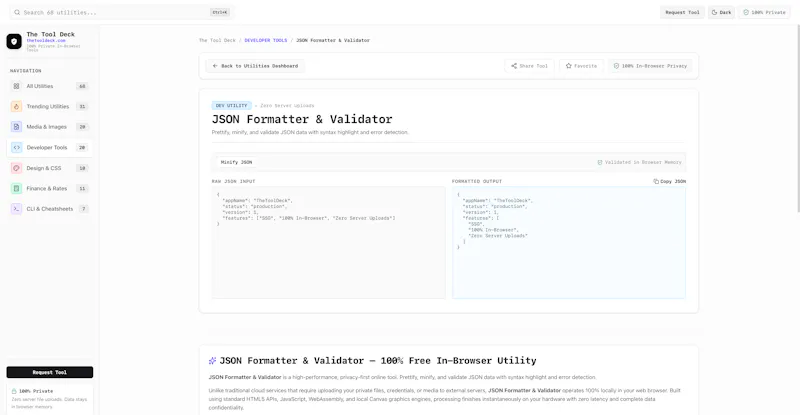The image size is (800, 415).
Task: Click the DEVELOPER TOOLS breadcrumb link
Action: point(266,40)
